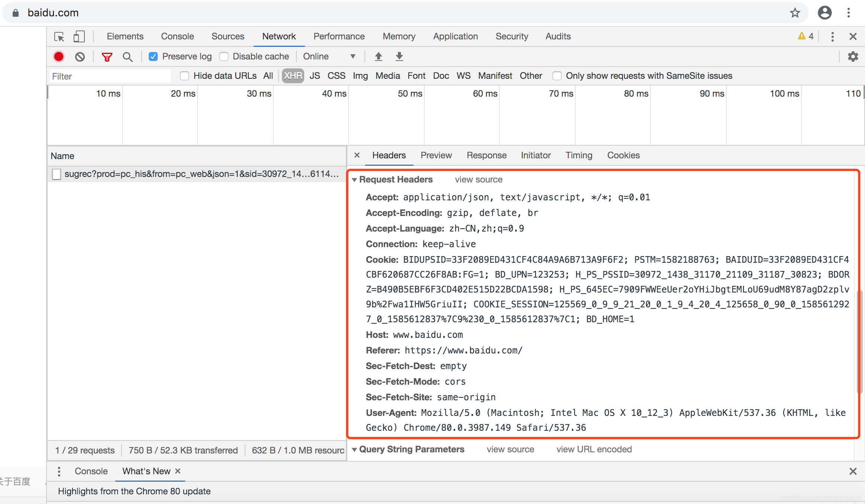Toggle Preserve log checkbox
This screenshot has height=504, width=865.
[x=153, y=56]
